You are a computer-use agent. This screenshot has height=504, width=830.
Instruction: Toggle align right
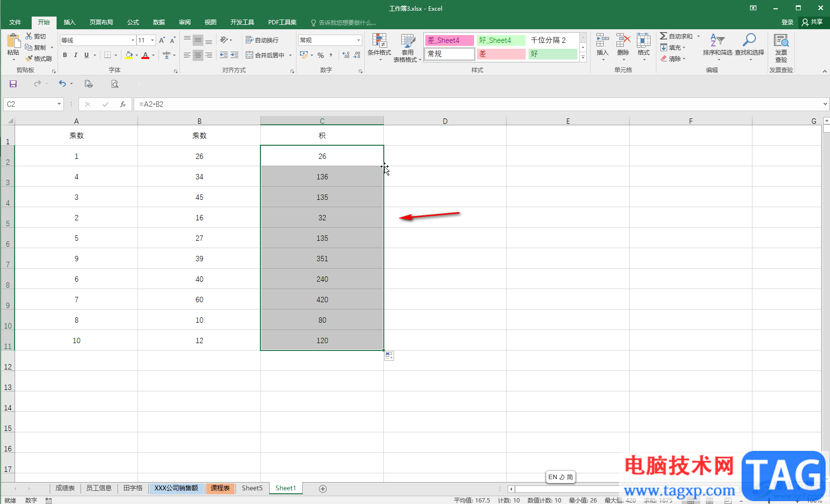pos(209,55)
